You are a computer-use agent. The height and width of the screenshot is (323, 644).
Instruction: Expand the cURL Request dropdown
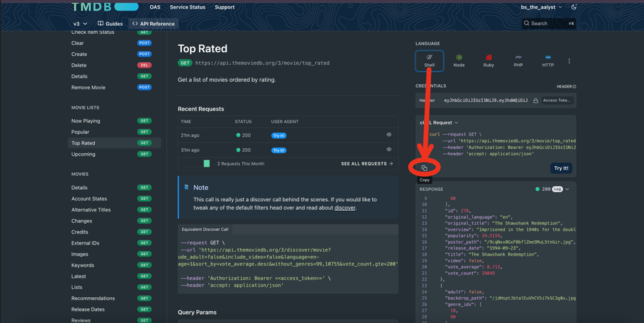pyautogui.click(x=440, y=122)
